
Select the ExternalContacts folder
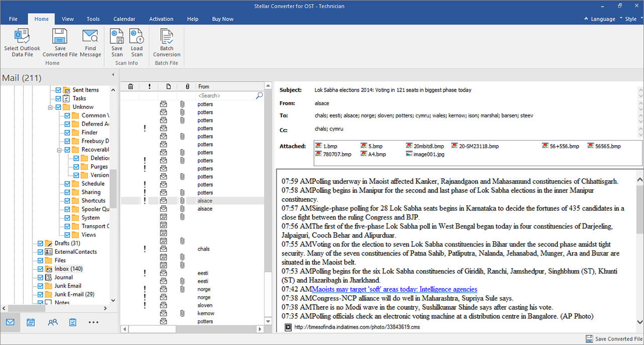[75, 252]
